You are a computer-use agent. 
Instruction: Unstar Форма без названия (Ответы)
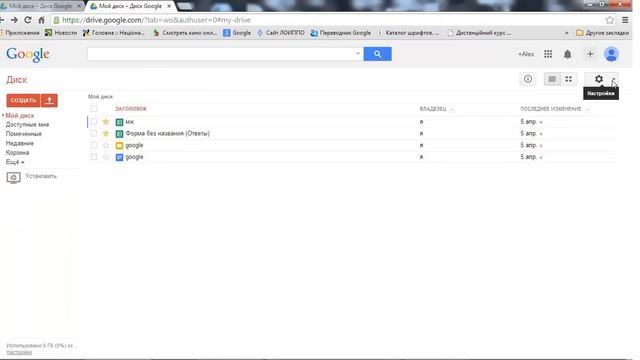pos(106,133)
